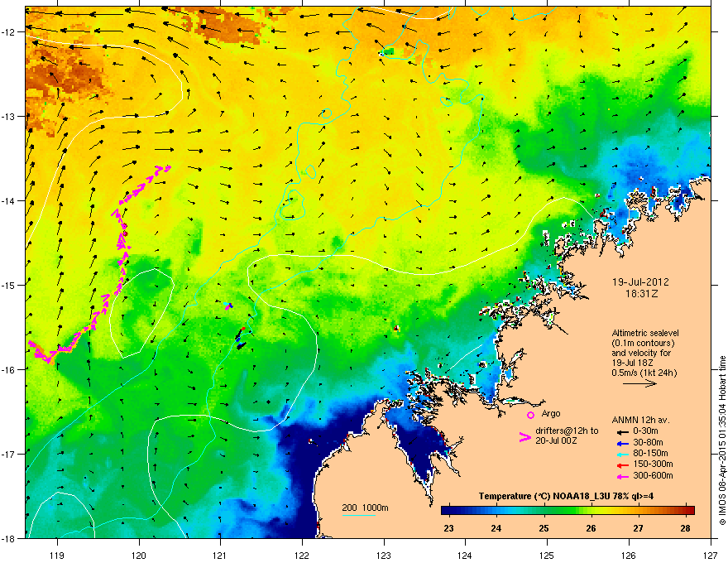Click the 'Altimetric sealevel' legend text
Viewport: 728px width, 563px height.
(x=645, y=333)
